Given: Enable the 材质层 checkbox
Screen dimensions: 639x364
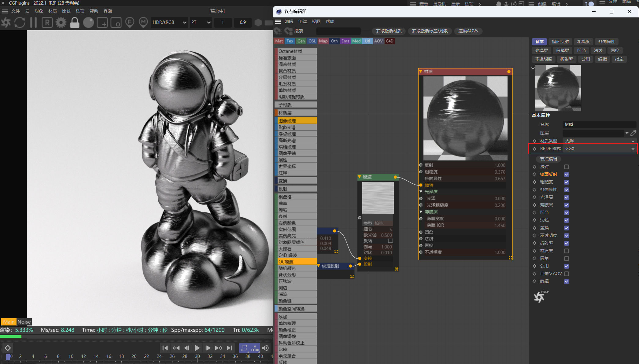Looking at the screenshot, I should tap(567, 251).
